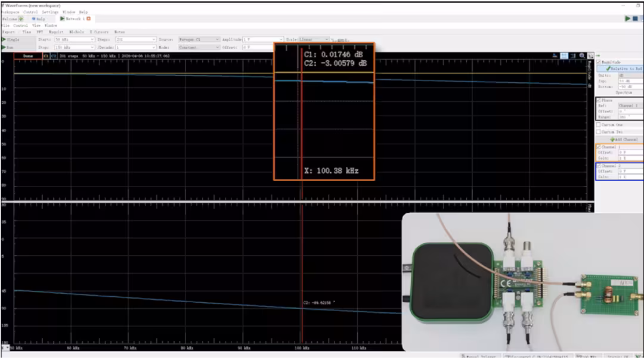Click the small green arrow above the Magnitude panel
644x360 pixels.
coord(598,55)
